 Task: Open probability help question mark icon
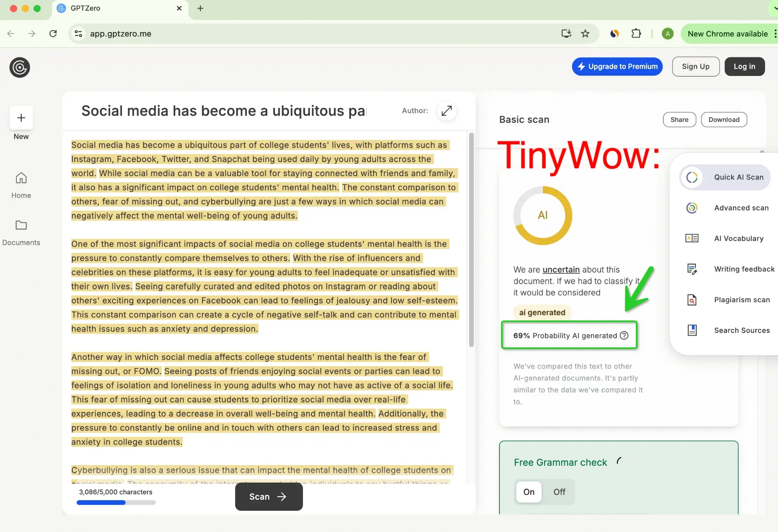coord(624,335)
